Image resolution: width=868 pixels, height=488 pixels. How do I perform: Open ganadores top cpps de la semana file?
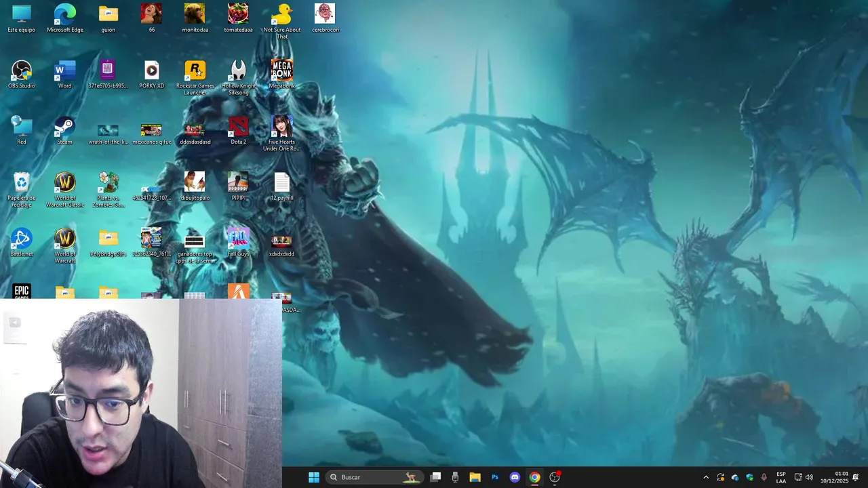195,248
